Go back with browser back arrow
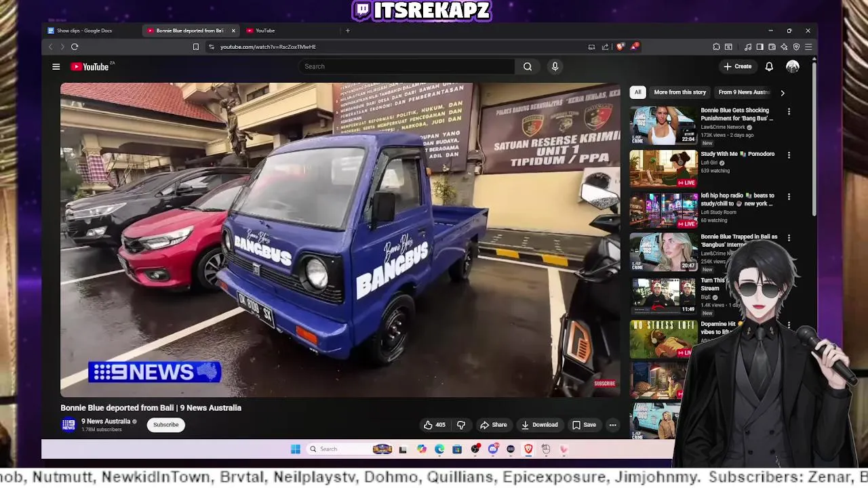868x488 pixels. point(50,47)
